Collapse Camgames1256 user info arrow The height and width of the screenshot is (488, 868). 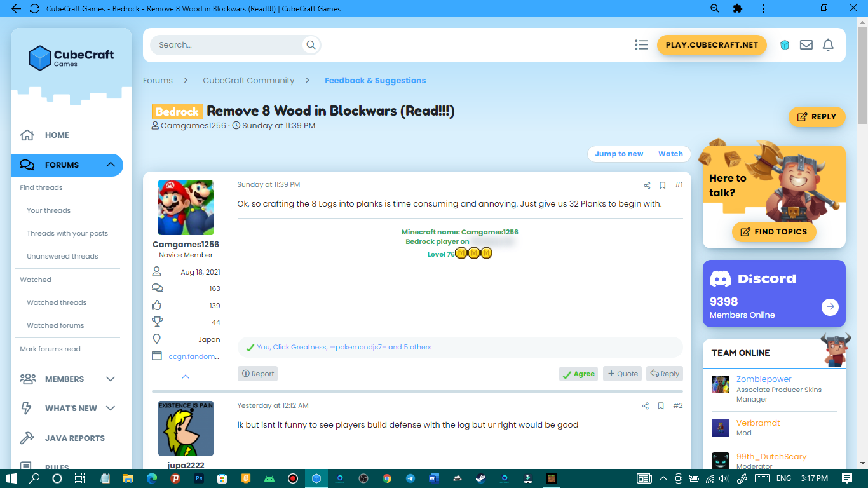(x=186, y=377)
